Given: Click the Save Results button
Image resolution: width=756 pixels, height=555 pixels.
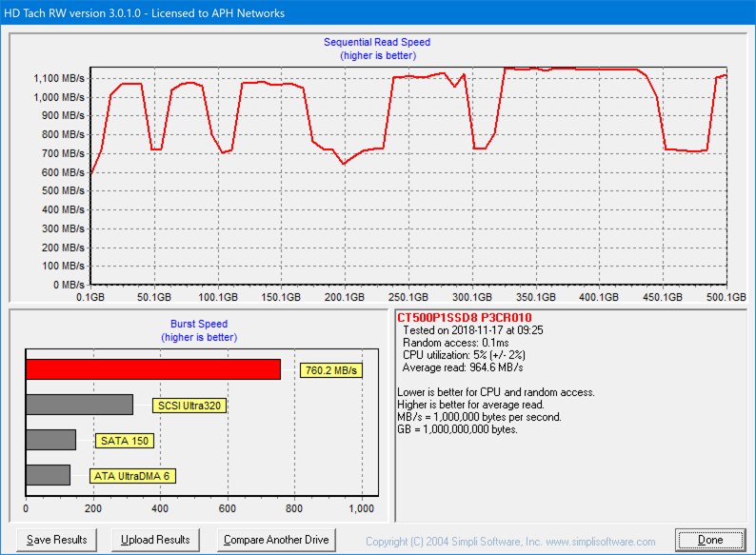Looking at the screenshot, I should click(x=57, y=540).
